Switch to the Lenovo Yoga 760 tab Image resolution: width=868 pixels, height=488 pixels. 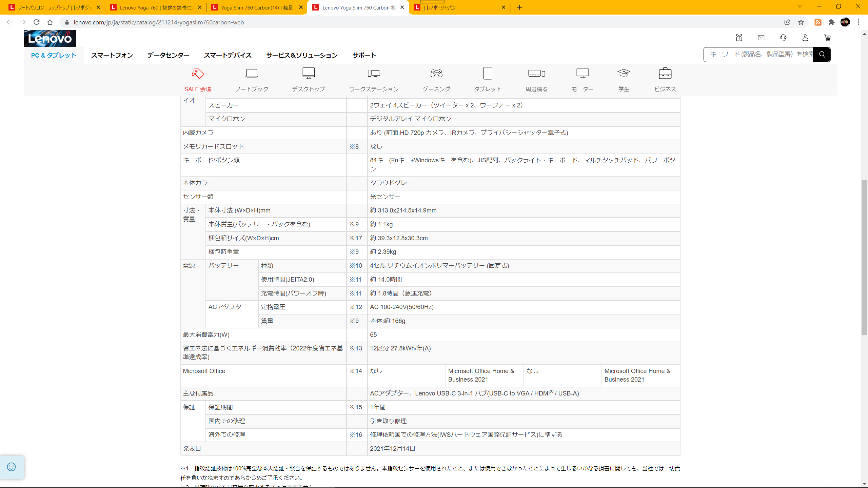tap(155, 7)
